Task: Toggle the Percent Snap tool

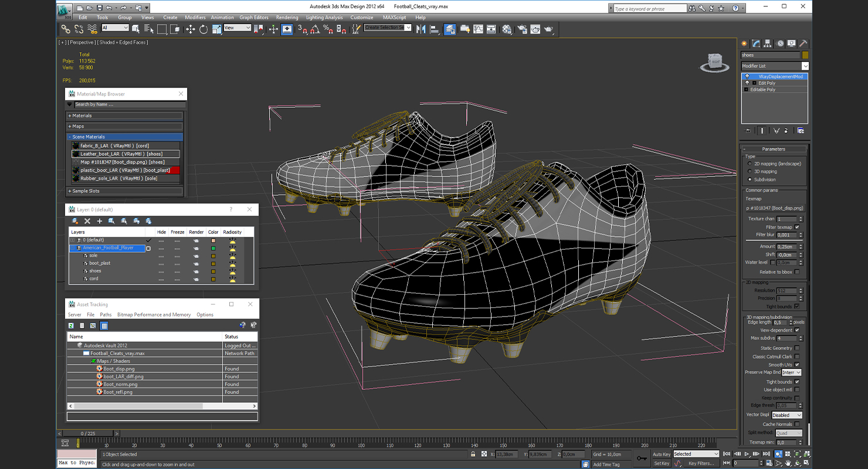Action: (x=328, y=29)
